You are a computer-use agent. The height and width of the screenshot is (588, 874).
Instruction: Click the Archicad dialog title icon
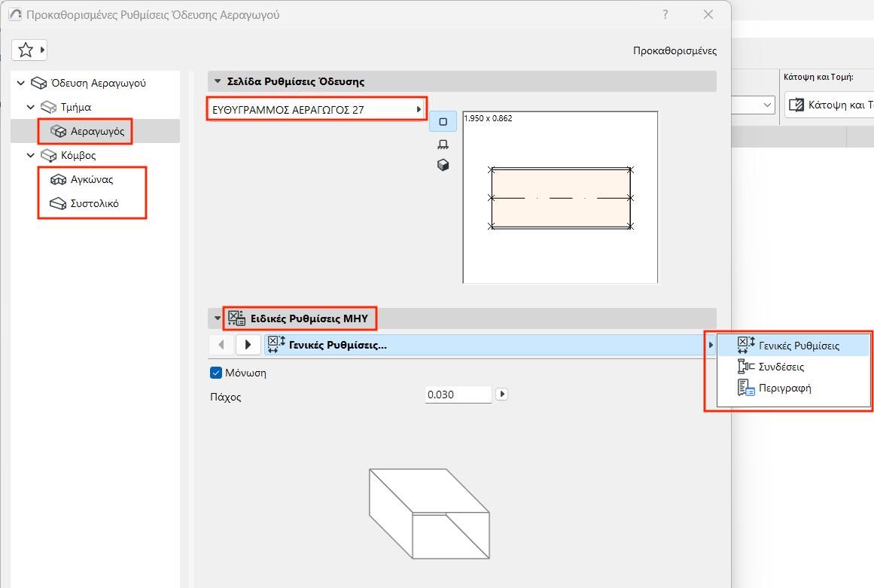(x=16, y=14)
